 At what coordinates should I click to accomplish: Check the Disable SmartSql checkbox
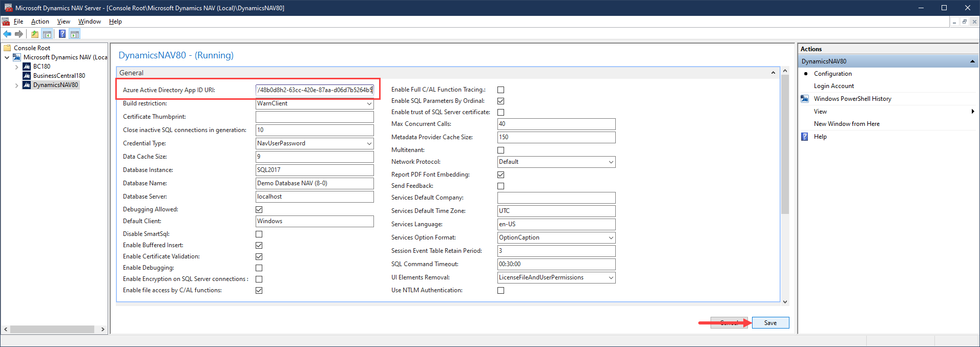coord(259,234)
